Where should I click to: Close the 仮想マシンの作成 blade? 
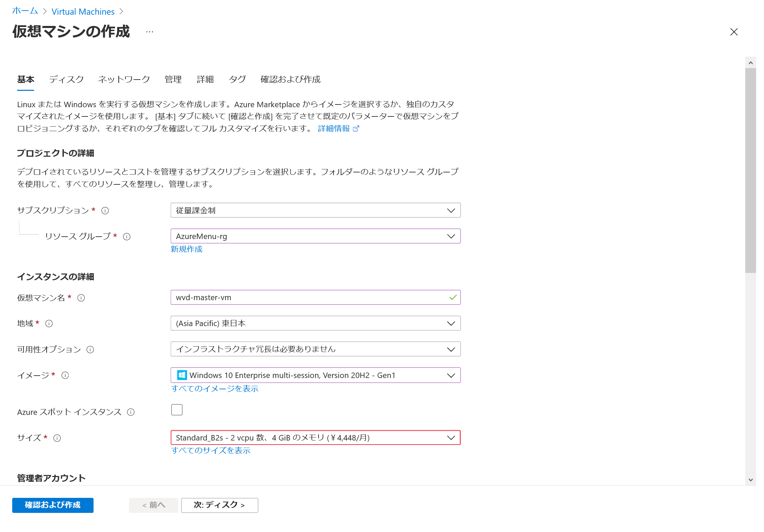point(734,32)
